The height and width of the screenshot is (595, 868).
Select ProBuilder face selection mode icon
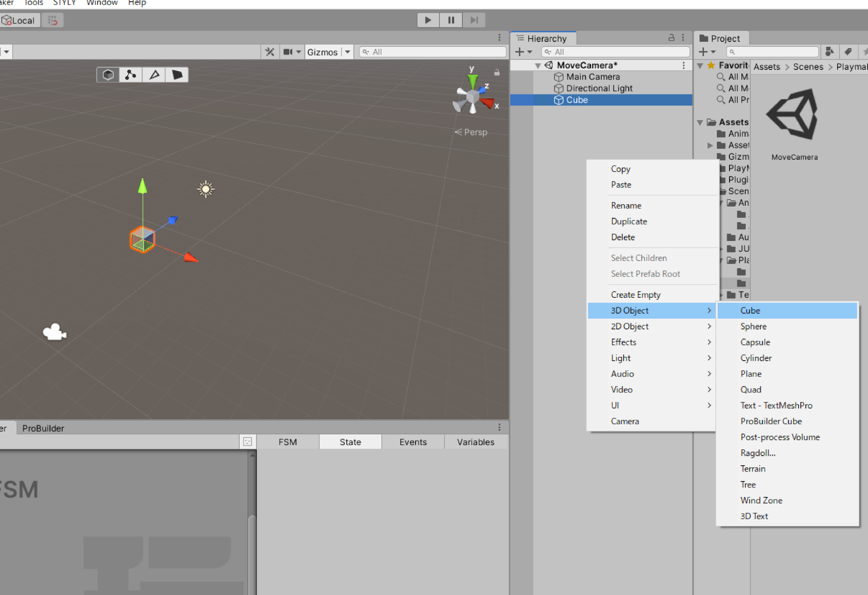pyautogui.click(x=177, y=75)
